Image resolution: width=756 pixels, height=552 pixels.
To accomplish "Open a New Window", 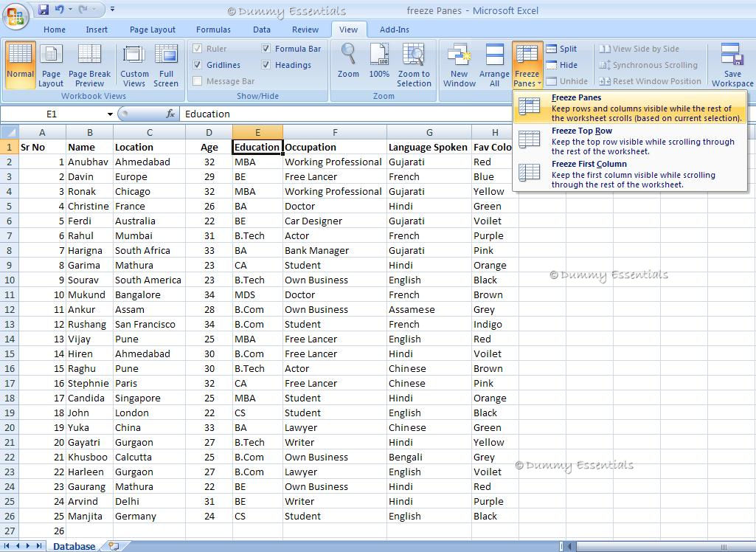I will pyautogui.click(x=459, y=65).
